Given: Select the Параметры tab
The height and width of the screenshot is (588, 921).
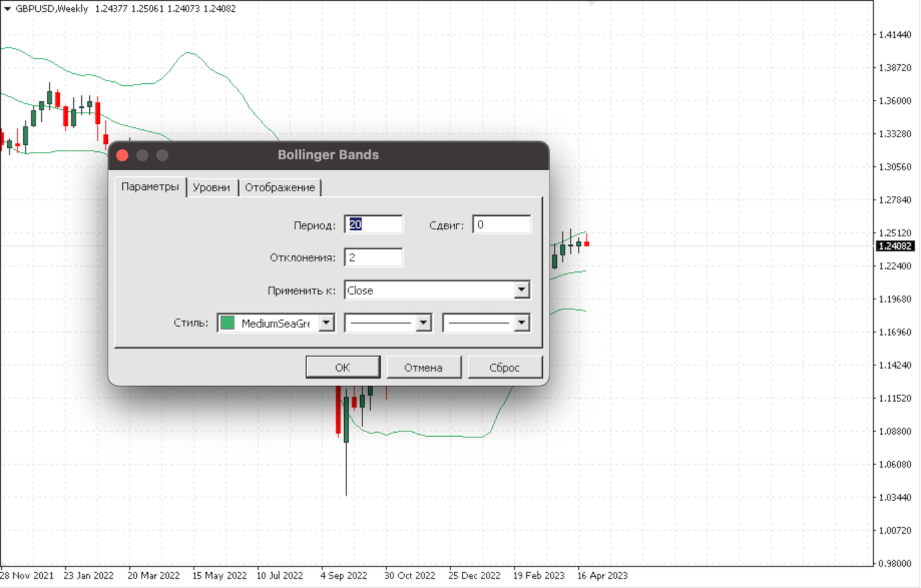Looking at the screenshot, I should click(150, 187).
